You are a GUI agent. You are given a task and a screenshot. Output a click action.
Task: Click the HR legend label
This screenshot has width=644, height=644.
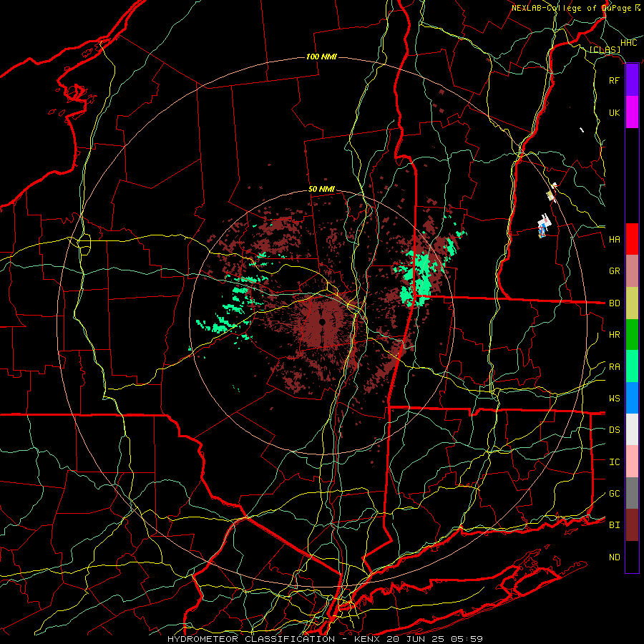coord(614,335)
